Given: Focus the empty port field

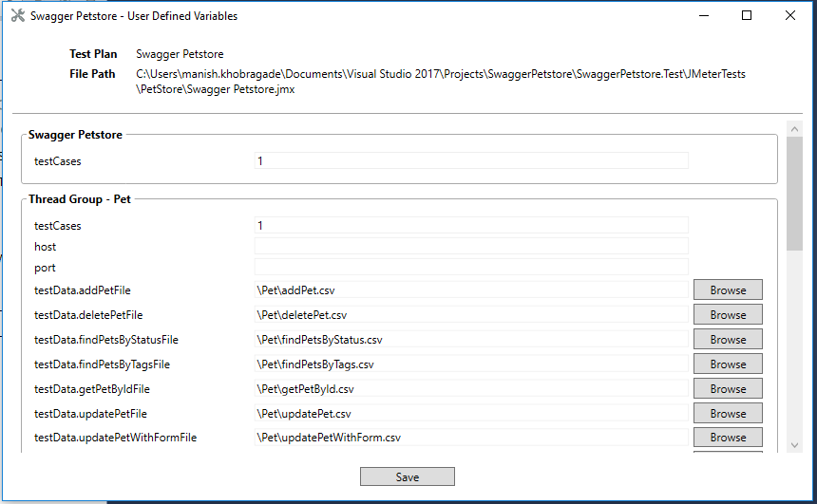Looking at the screenshot, I should (471, 267).
